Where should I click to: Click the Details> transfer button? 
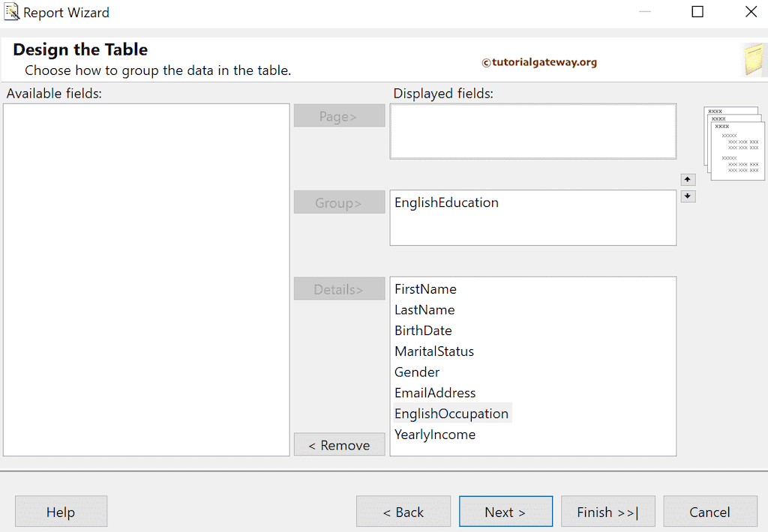point(339,288)
